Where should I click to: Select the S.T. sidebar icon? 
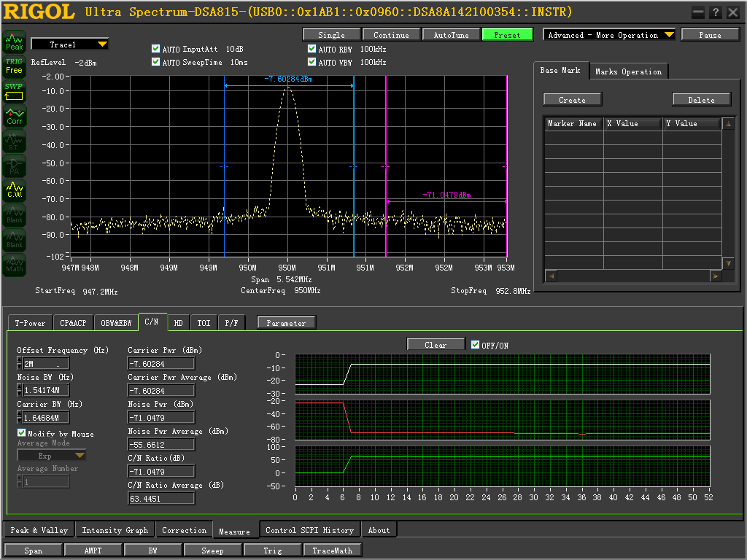coord(14,141)
